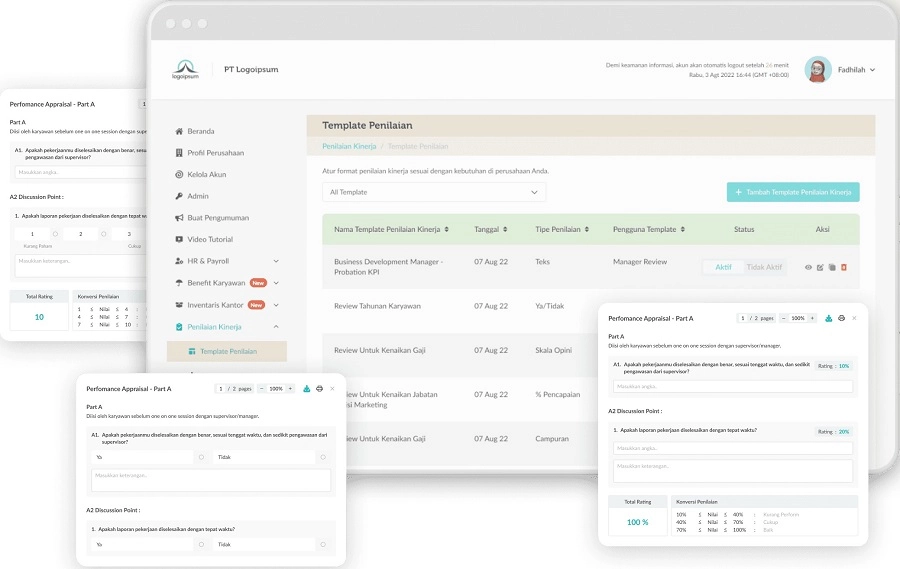Image resolution: width=900 pixels, height=569 pixels.
Task: Click the Tambah Template Penilaian Kinerja button
Action: click(792, 192)
